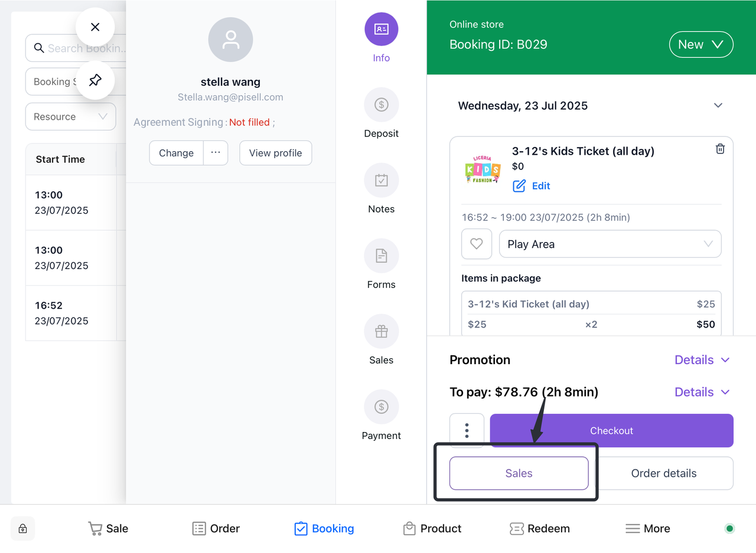
Task: Click the lock icon in bottom bar
Action: coord(22,528)
